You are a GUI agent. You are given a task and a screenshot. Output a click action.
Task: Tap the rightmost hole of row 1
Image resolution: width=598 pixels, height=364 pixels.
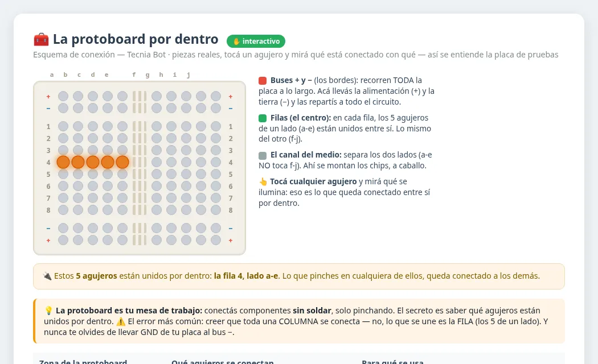pos(216,126)
